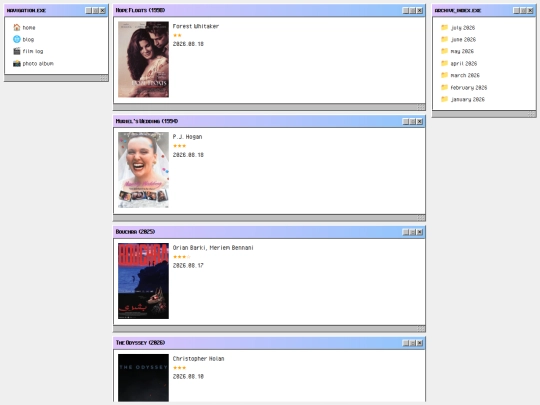Click the may 2026 folder icon
Image resolution: width=540 pixels, height=405 pixels.
444,51
